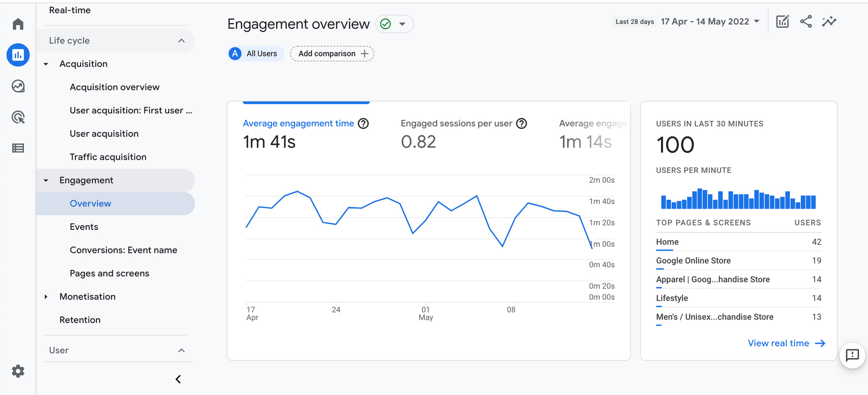The image size is (868, 395).
Task: Open the Admin settings gear
Action: pyautogui.click(x=18, y=372)
